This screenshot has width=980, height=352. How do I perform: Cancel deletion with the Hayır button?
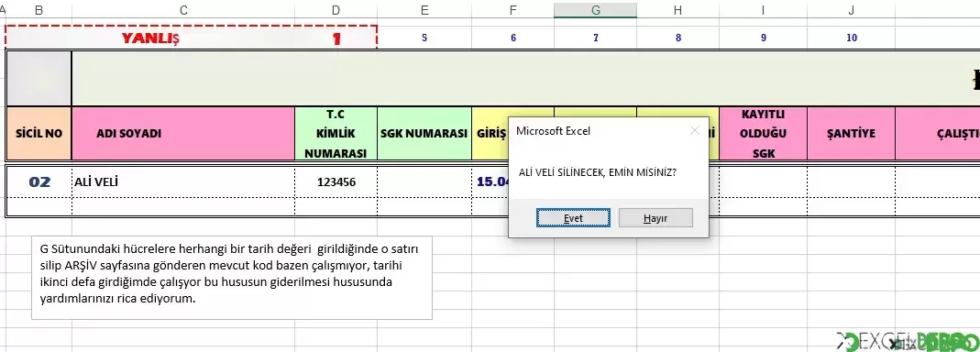(x=655, y=217)
